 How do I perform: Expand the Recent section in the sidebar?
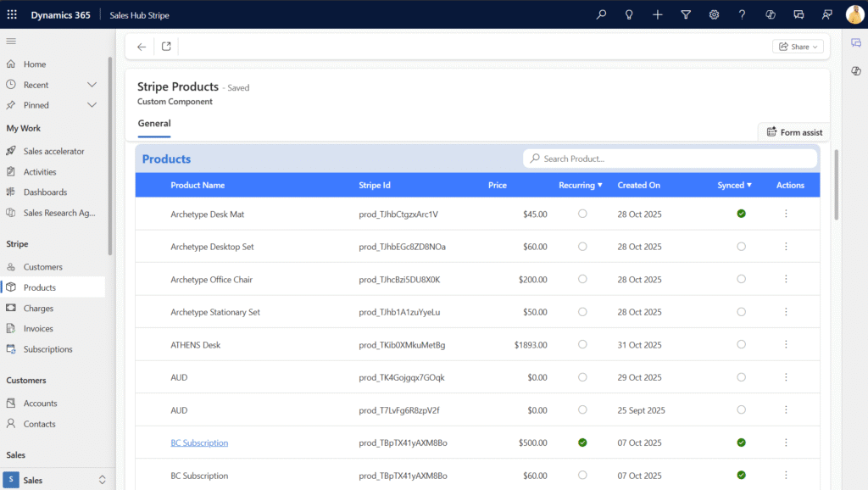(x=92, y=85)
